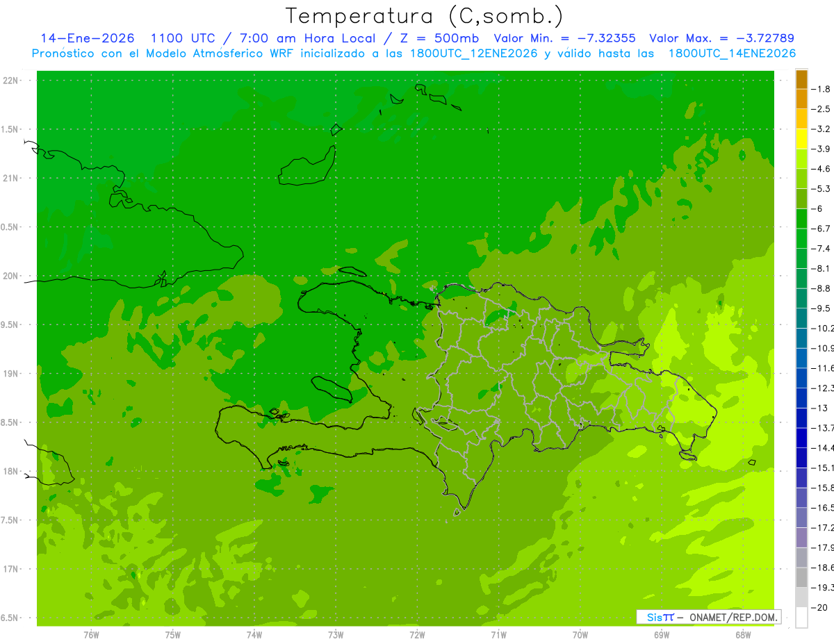Click the '-2.5' color scale label
Screen dimensions: 834x644
click(x=821, y=109)
